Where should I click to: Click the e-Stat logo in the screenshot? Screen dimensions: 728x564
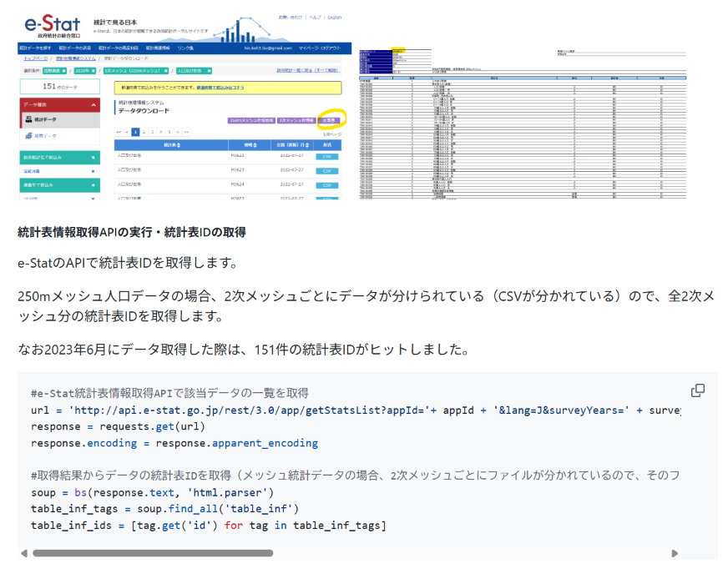52,26
